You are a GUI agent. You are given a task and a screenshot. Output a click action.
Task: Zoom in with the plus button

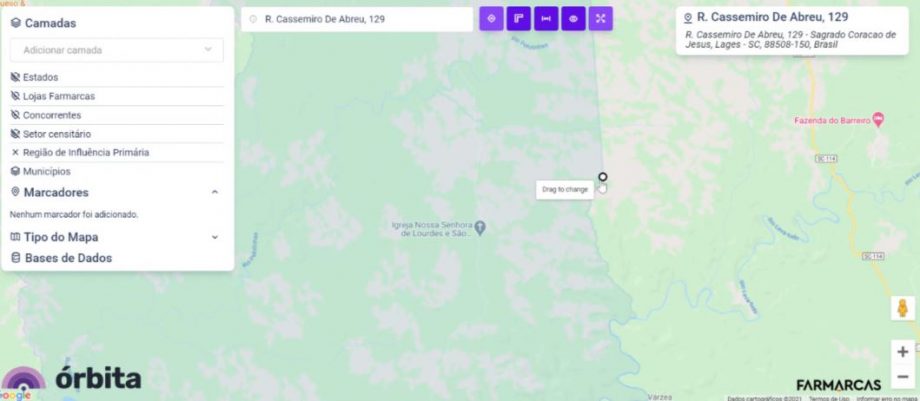[x=902, y=352]
